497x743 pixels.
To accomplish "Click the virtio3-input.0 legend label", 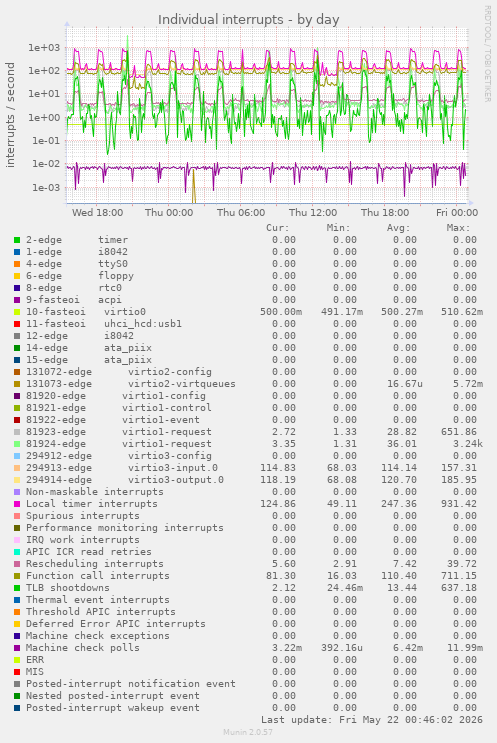I will coord(172,468).
